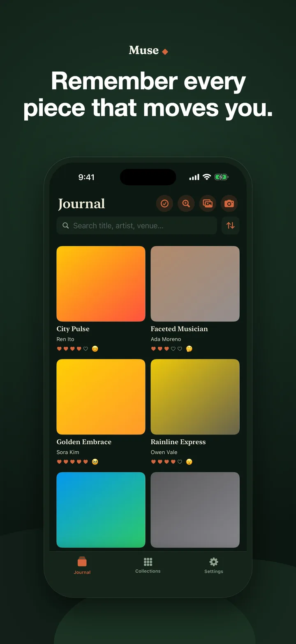This screenshot has height=644, width=296.
Task: Click artist name Owen Vale
Action: click(164, 452)
